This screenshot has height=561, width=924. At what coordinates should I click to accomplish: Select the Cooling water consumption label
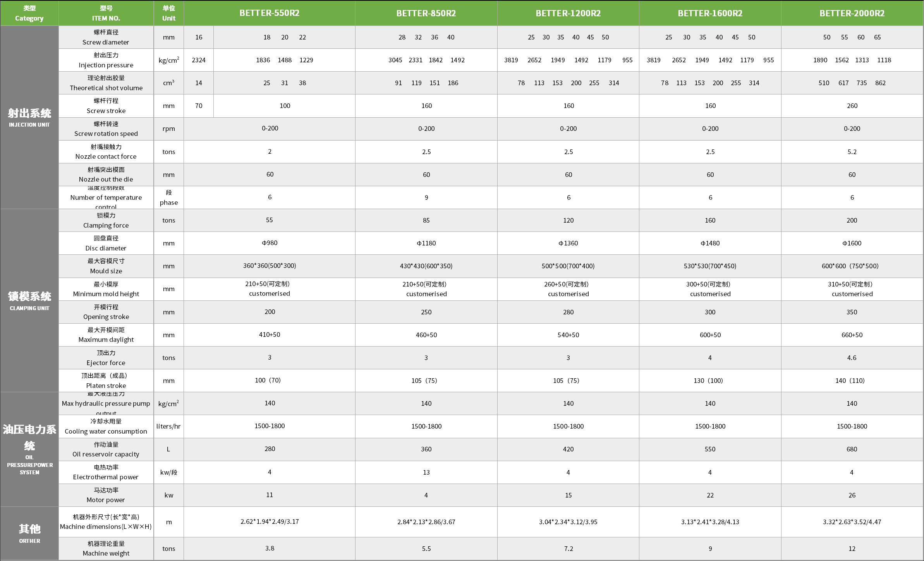coord(106,426)
